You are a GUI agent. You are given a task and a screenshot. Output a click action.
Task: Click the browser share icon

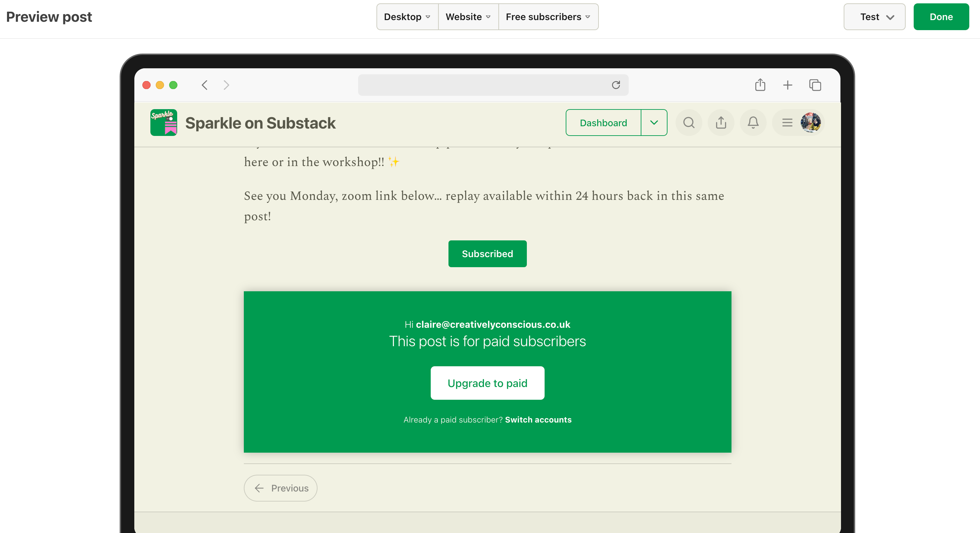point(760,85)
